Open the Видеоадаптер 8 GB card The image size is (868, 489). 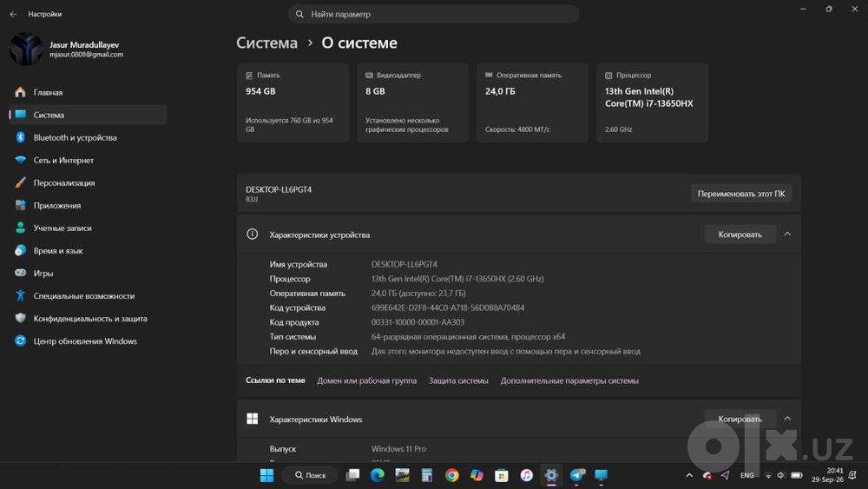click(x=412, y=103)
